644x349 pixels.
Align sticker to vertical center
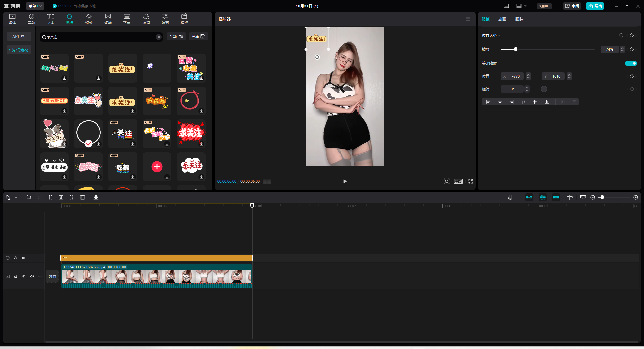point(535,102)
